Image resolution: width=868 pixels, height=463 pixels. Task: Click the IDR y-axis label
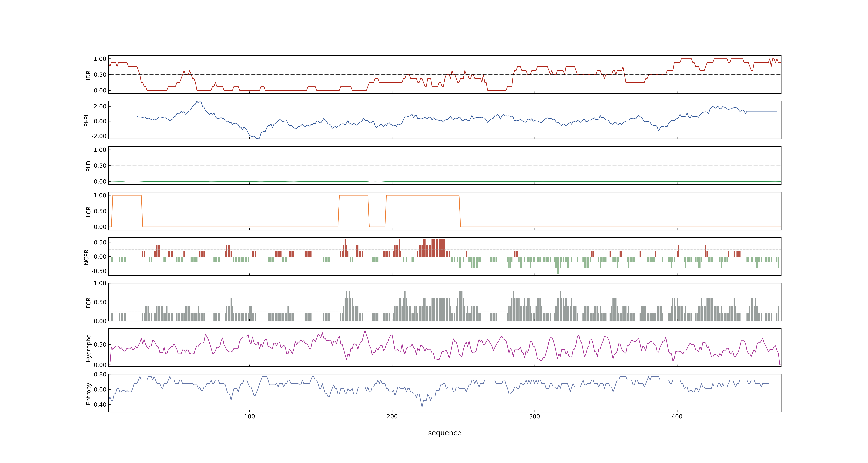tap(89, 75)
